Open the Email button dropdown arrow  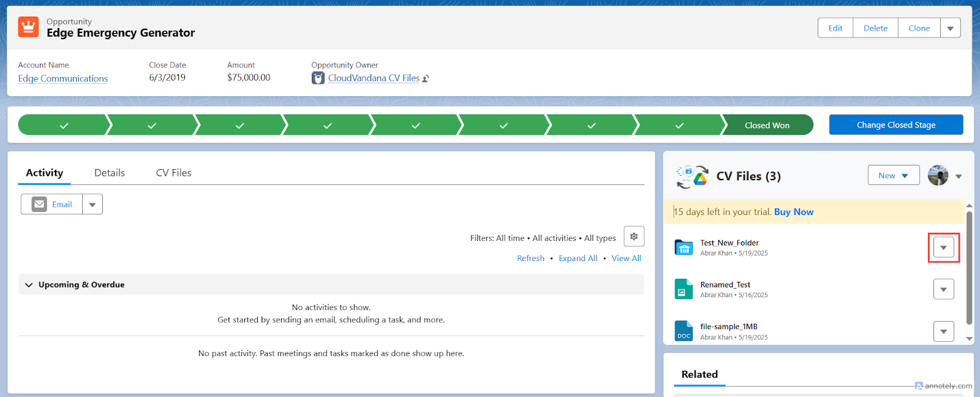click(92, 205)
